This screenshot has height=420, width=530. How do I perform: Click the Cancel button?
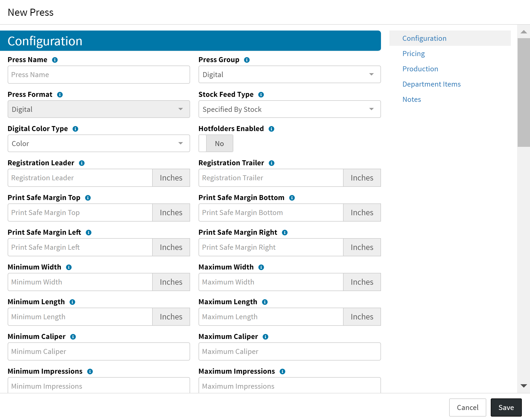pos(467,407)
